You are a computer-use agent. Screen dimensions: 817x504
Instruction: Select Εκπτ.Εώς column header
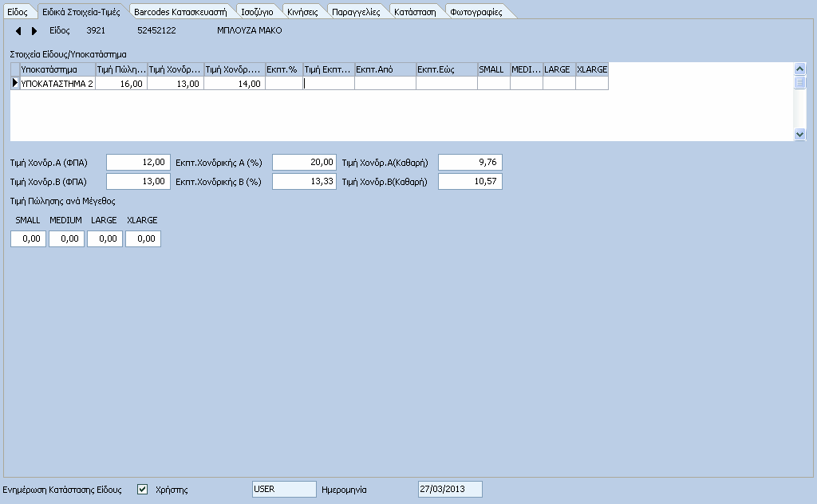point(447,69)
